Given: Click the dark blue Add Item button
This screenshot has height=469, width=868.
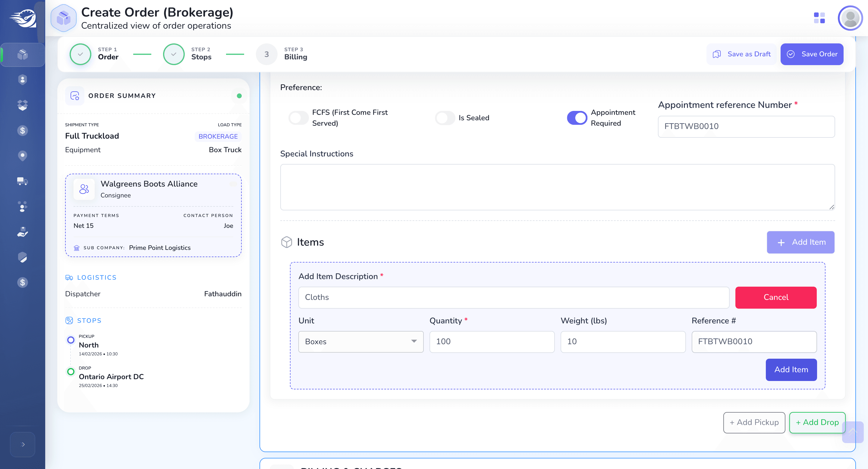Looking at the screenshot, I should (x=791, y=370).
